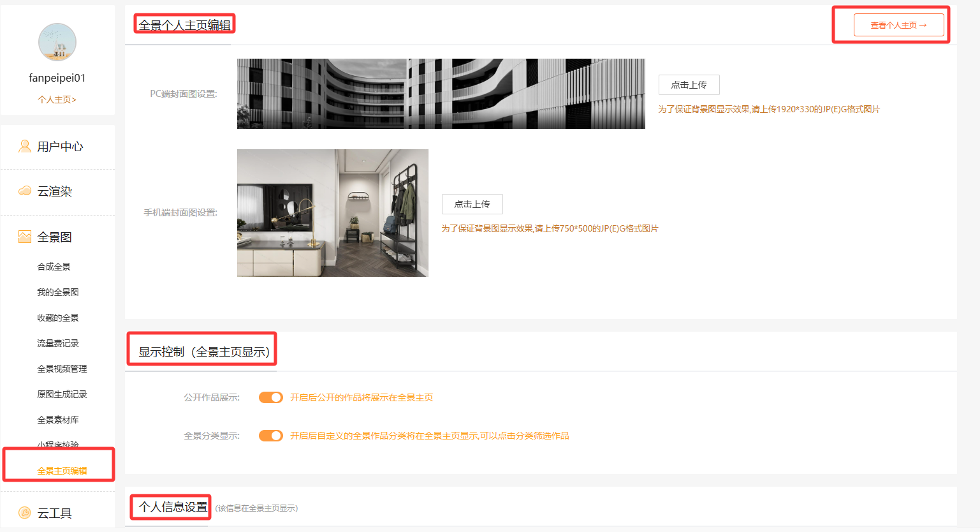Open 全景素材库 menu item

coord(57,420)
